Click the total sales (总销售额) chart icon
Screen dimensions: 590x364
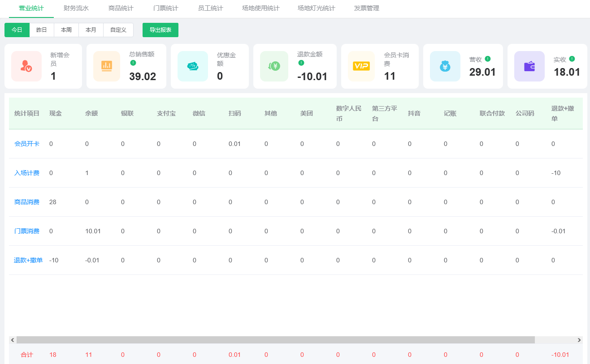(107, 66)
